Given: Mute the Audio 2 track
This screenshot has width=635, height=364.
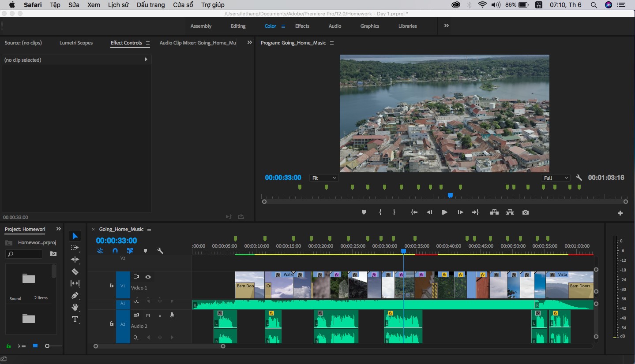Looking at the screenshot, I should pyautogui.click(x=148, y=315).
